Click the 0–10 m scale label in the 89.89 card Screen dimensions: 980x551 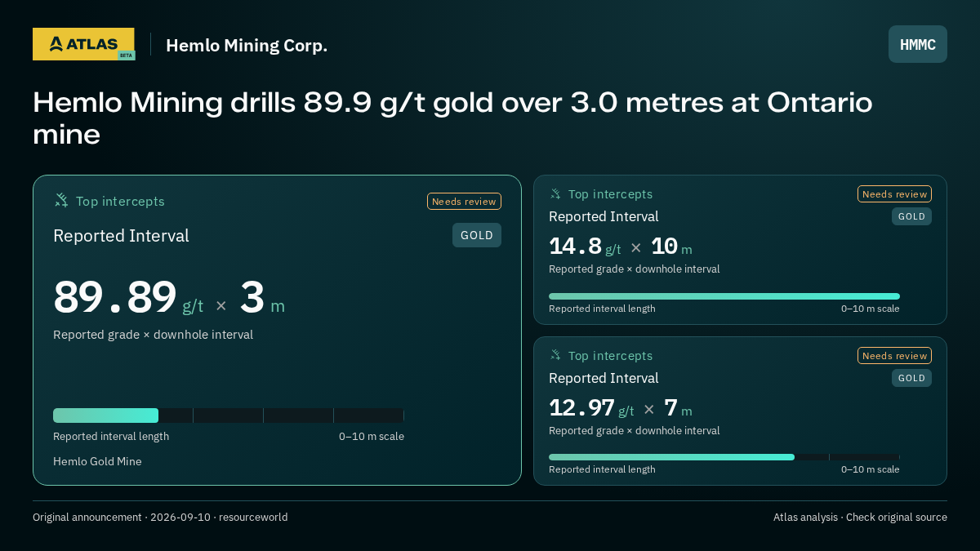[x=372, y=436]
